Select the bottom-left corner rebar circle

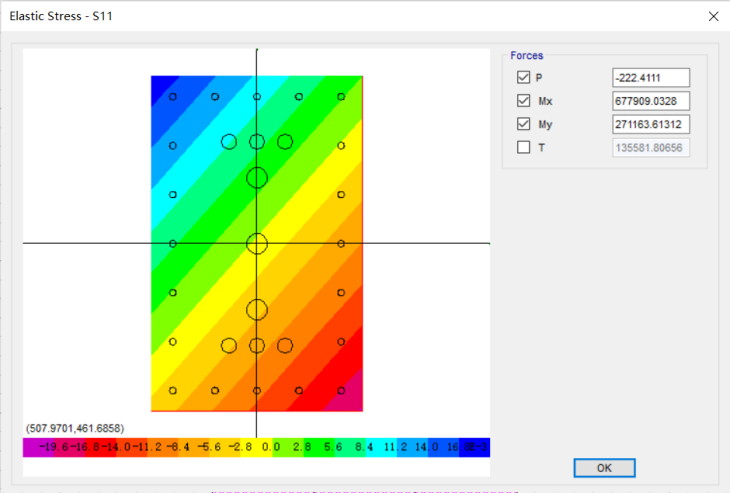tap(173, 390)
